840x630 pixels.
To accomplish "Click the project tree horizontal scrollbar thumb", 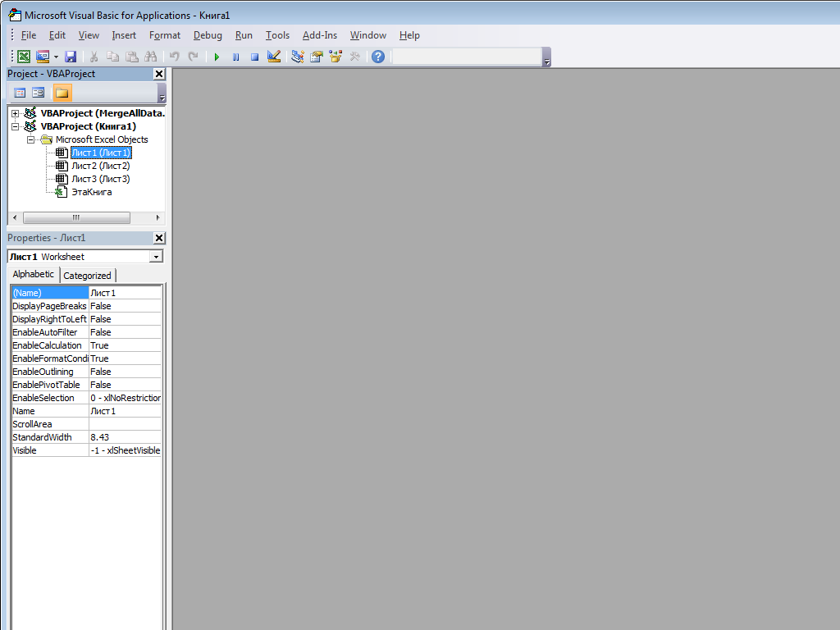I will click(x=76, y=217).
